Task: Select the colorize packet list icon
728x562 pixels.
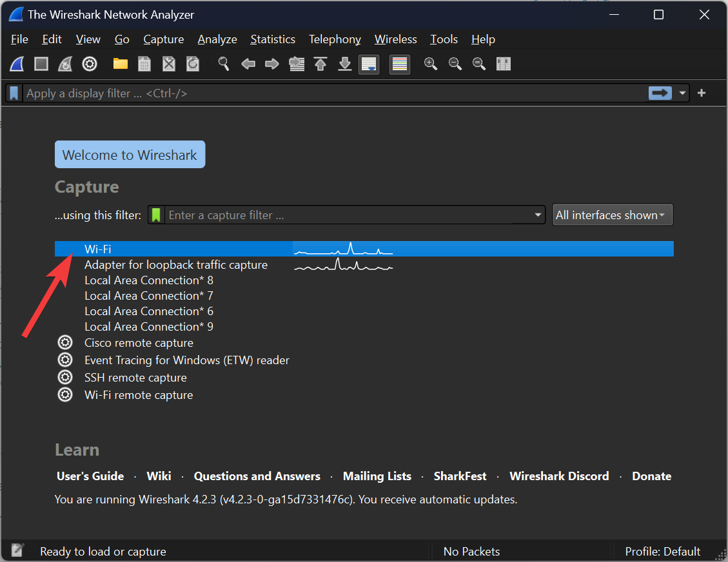Action: coord(399,64)
